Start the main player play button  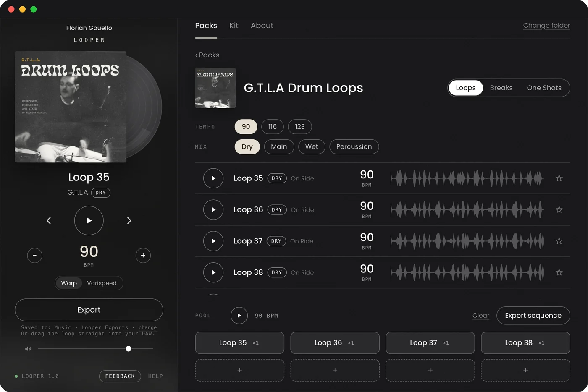pyautogui.click(x=89, y=220)
